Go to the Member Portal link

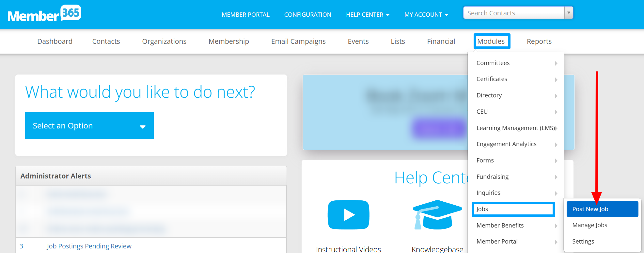245,15
